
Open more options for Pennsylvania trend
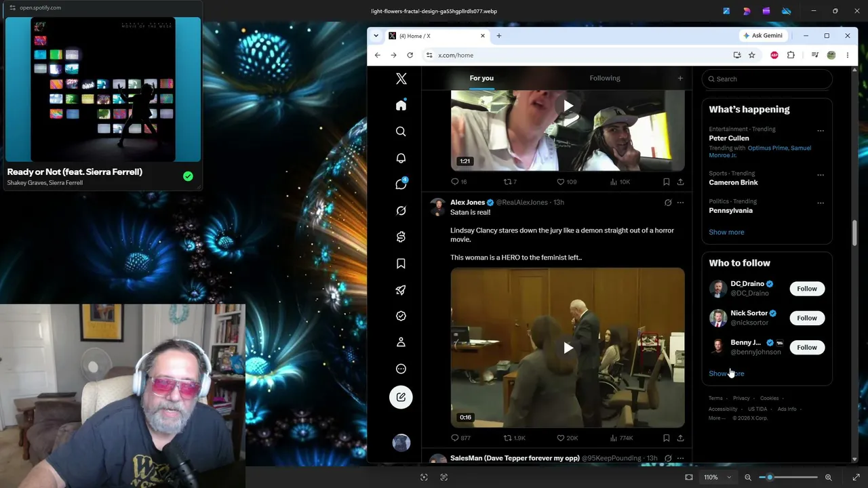[821, 203]
